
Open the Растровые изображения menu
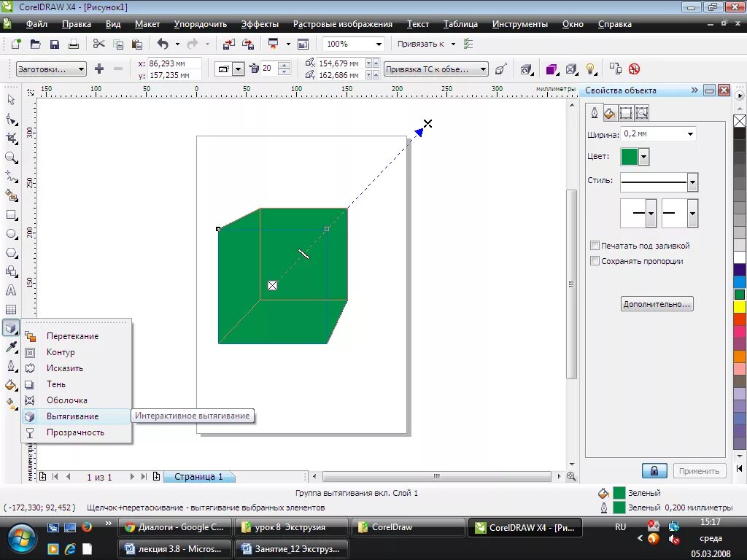(343, 24)
